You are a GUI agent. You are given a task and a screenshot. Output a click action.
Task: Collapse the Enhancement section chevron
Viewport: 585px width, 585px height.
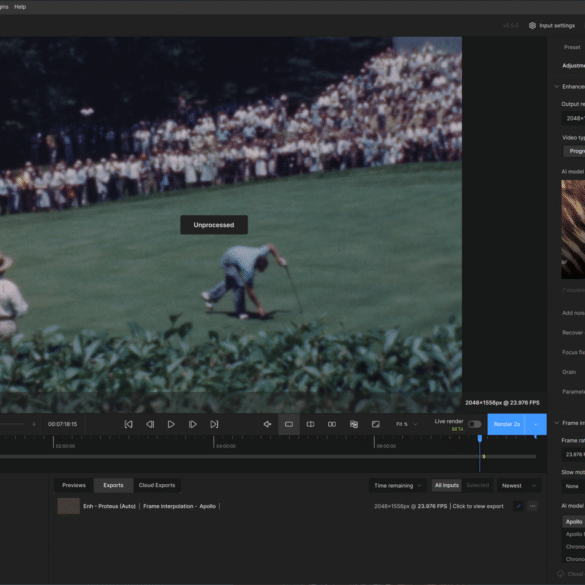coord(556,87)
